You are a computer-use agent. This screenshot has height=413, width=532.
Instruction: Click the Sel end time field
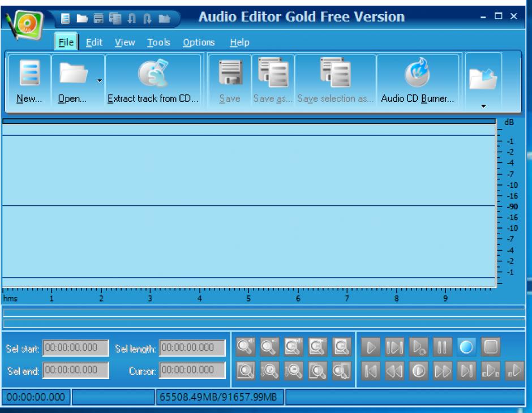point(76,370)
